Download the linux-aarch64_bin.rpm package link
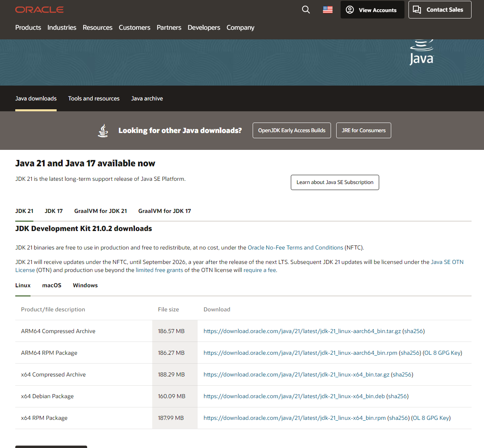Image resolution: width=484 pixels, height=448 pixels. point(300,353)
